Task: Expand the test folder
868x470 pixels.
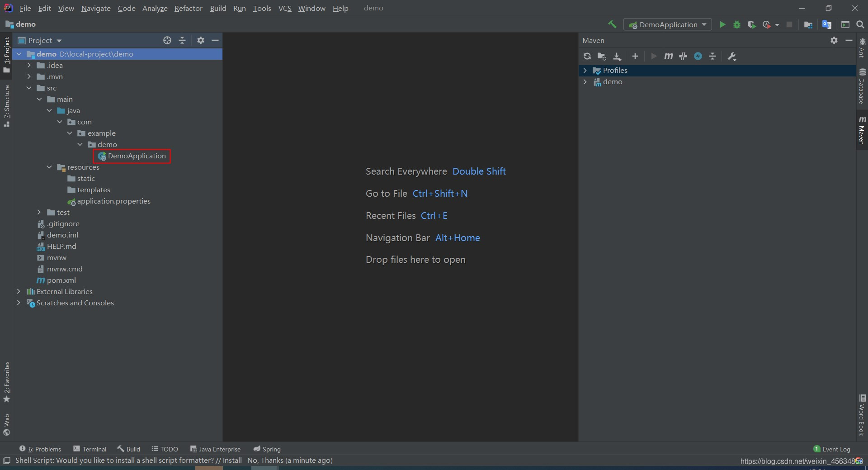Action: [39, 212]
